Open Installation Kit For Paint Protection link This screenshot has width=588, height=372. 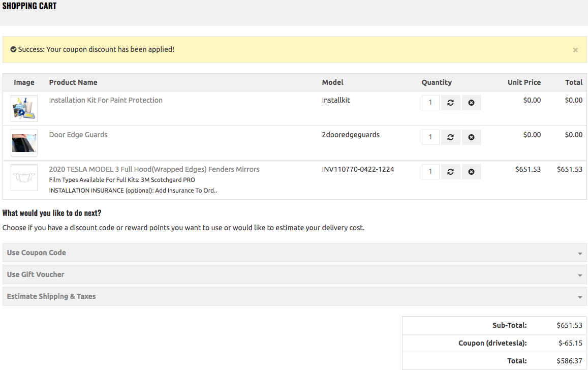point(106,100)
